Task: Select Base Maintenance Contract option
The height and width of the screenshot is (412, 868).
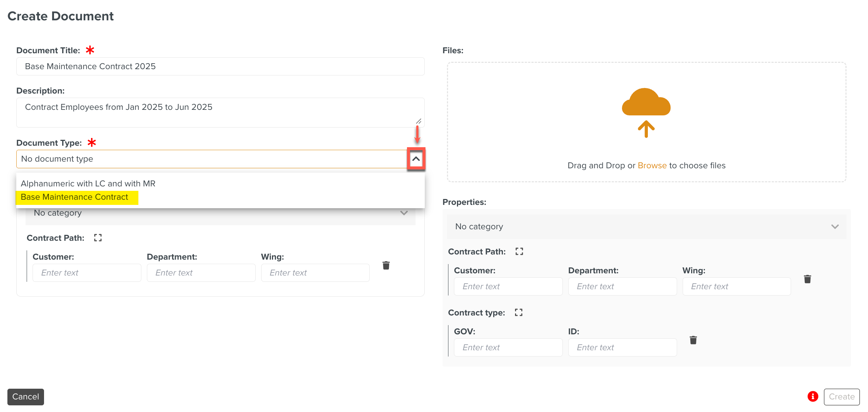Action: [75, 197]
